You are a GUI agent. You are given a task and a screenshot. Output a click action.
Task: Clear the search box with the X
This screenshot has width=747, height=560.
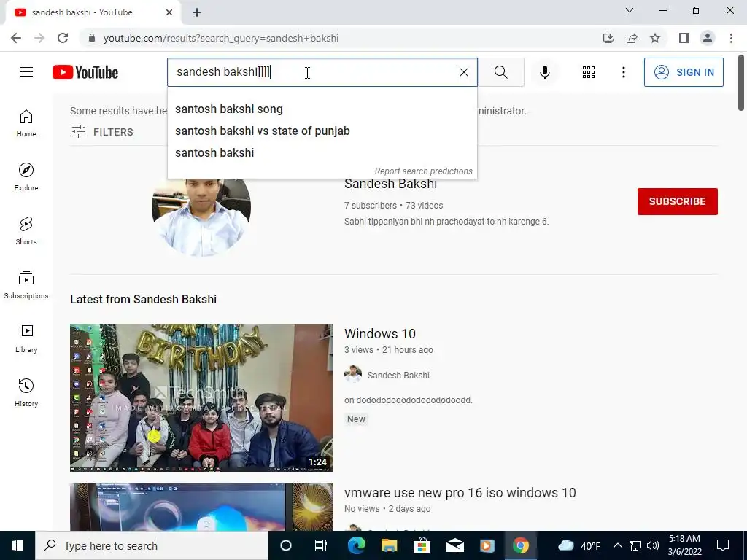(x=463, y=72)
